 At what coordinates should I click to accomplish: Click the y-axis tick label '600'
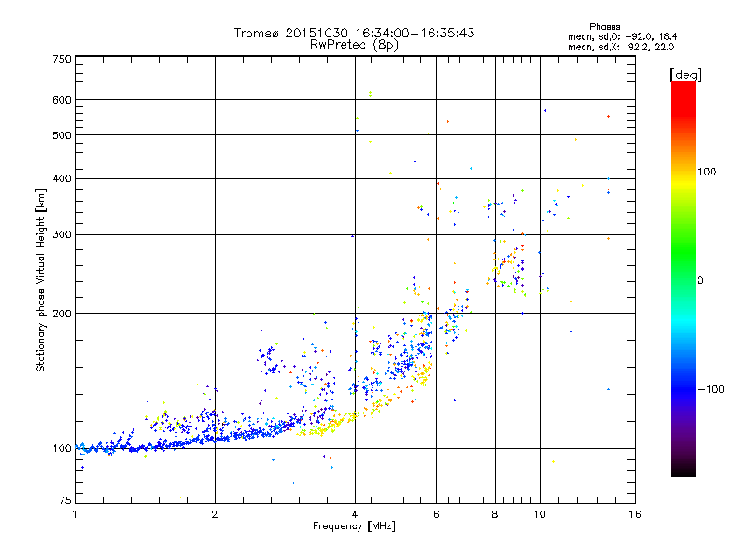62,100
